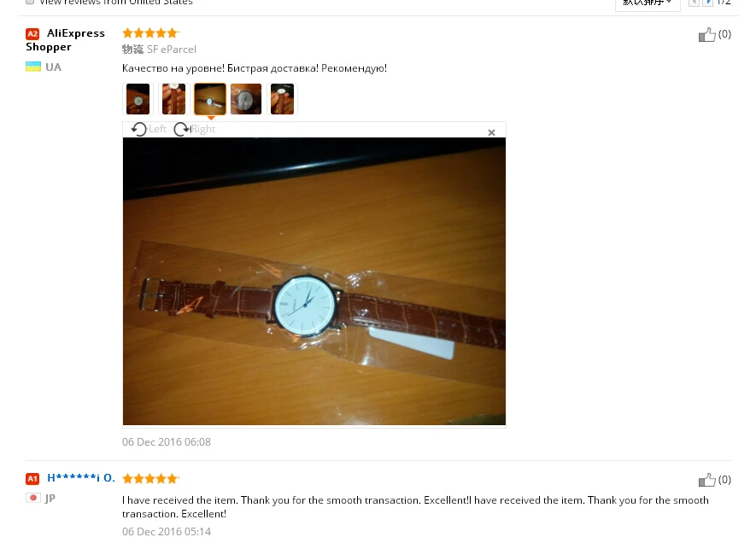Open first review photo thumbnail
The image size is (756, 543).
click(x=138, y=99)
